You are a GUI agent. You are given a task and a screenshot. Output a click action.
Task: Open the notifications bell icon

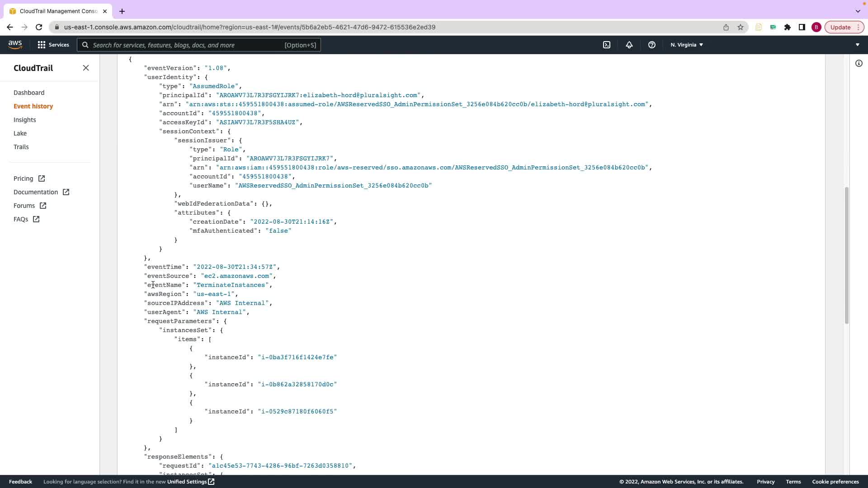pyautogui.click(x=629, y=45)
